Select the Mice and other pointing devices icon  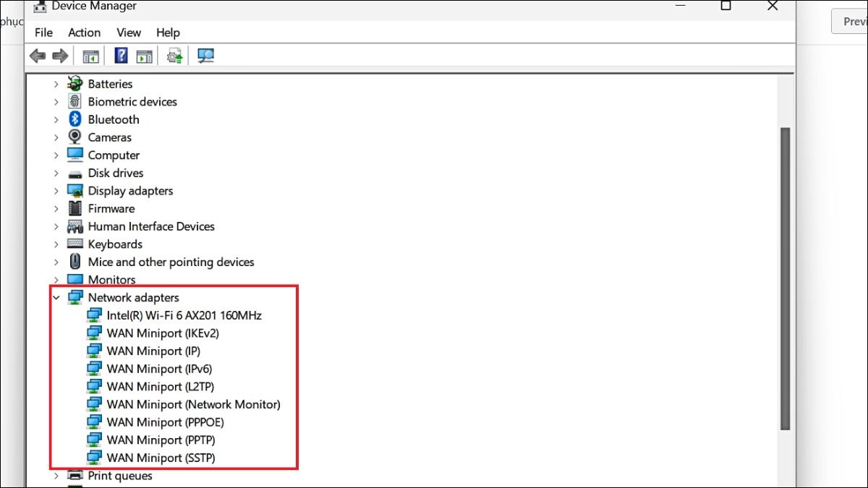pos(75,262)
